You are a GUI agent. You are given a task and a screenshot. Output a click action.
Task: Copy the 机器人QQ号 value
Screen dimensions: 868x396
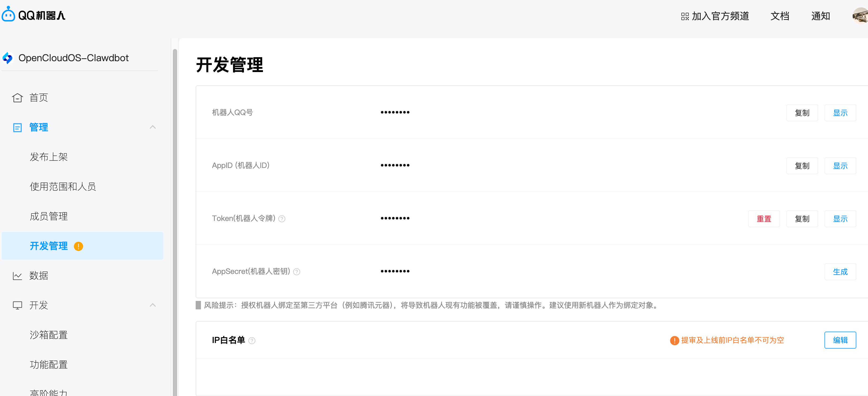click(x=802, y=113)
